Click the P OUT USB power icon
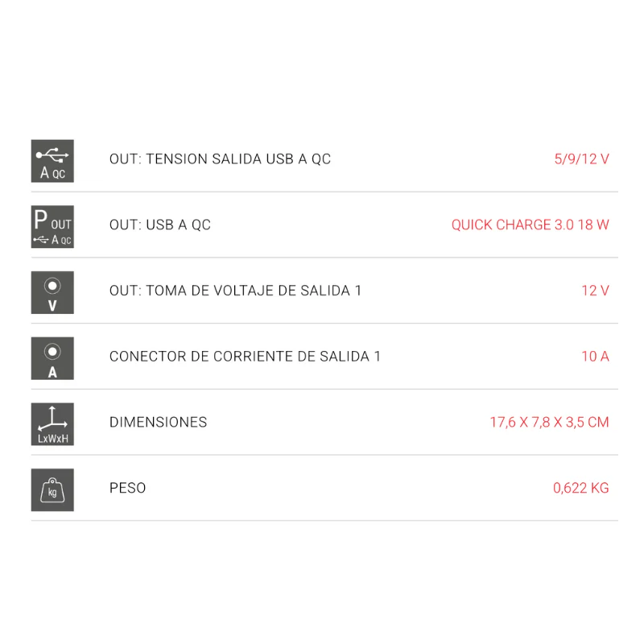The image size is (644, 644). coord(52,227)
